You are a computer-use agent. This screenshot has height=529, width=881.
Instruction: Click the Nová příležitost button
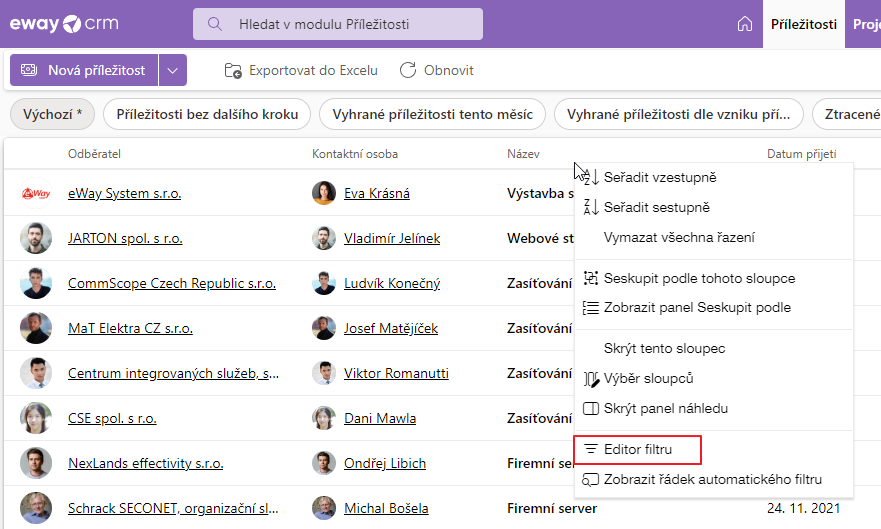(x=84, y=70)
